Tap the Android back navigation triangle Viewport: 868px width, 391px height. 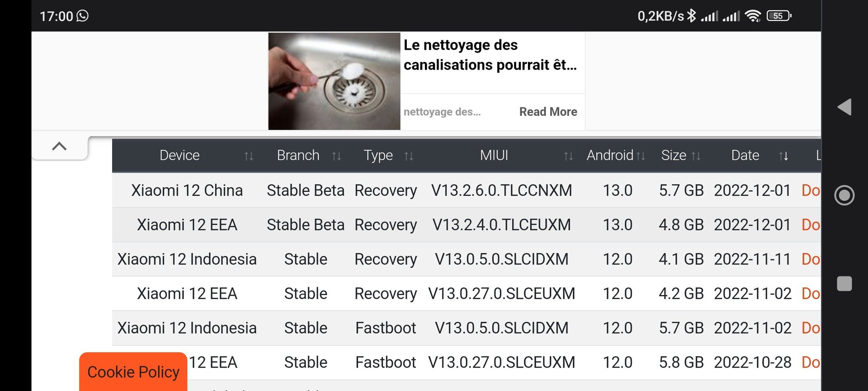click(x=844, y=107)
